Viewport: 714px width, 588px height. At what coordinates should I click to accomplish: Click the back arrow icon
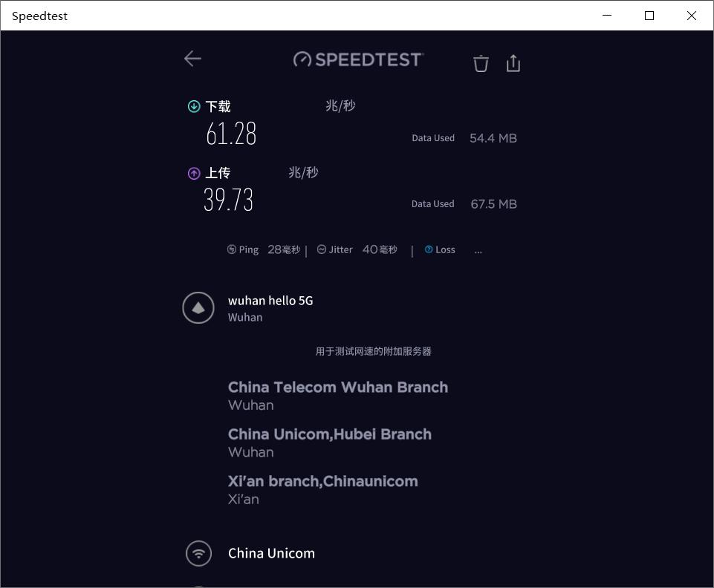192,59
